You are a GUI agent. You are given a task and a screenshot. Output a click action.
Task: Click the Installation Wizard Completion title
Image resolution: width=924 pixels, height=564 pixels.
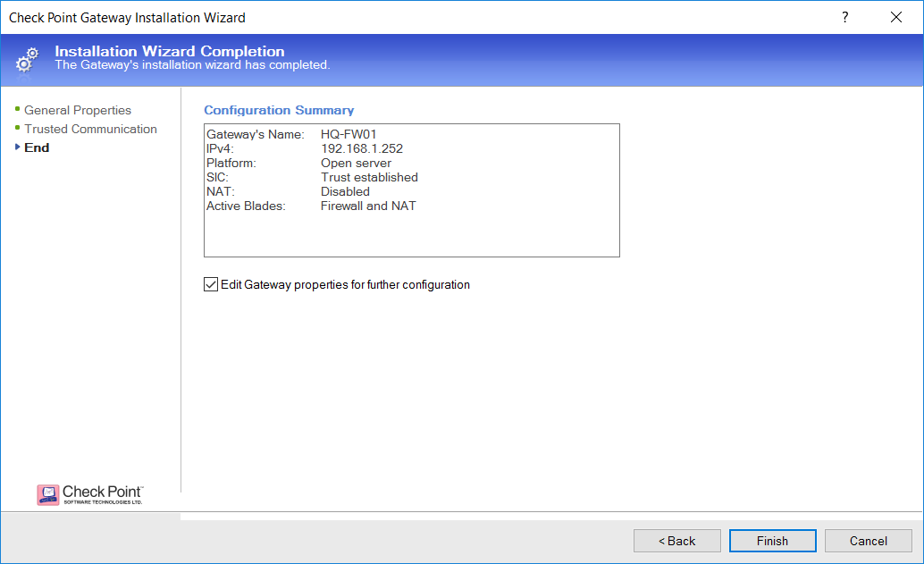[170, 51]
